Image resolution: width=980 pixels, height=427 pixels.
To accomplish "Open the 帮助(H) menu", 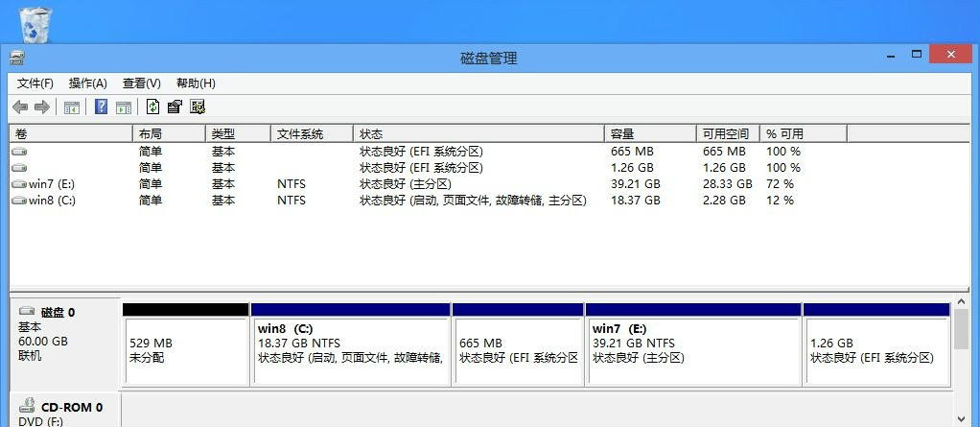I will click(196, 83).
